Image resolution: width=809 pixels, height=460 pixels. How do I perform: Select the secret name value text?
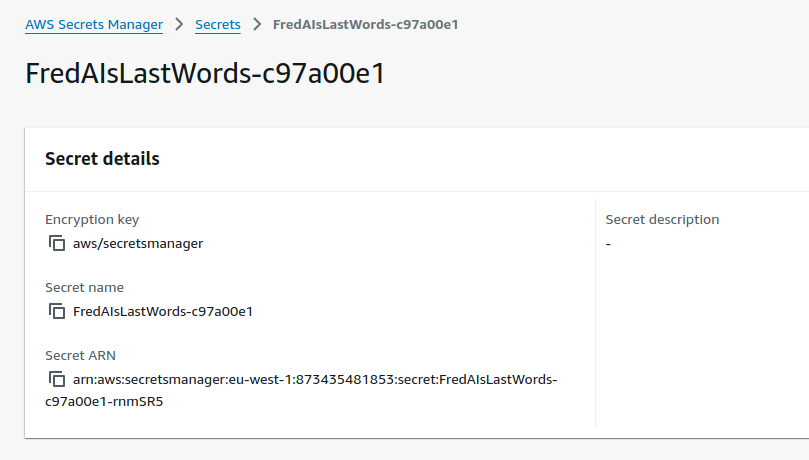click(x=163, y=311)
